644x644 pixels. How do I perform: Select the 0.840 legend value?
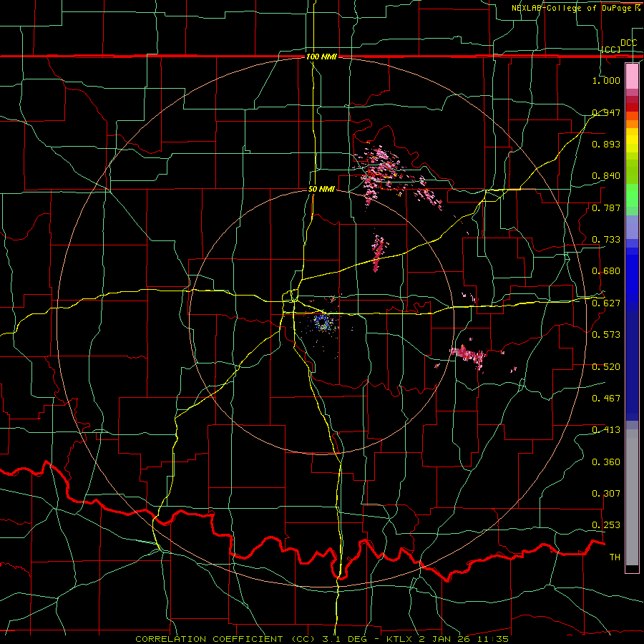point(606,176)
